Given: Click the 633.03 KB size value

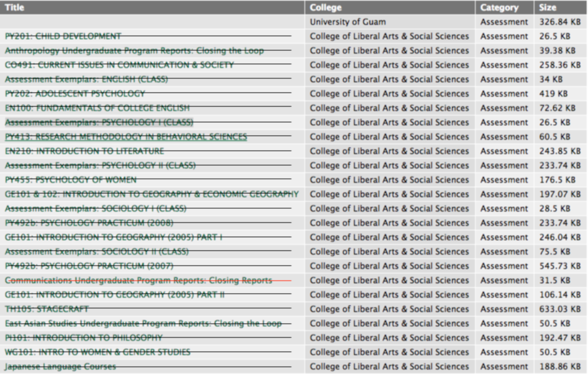Looking at the screenshot, I should 561,309.
